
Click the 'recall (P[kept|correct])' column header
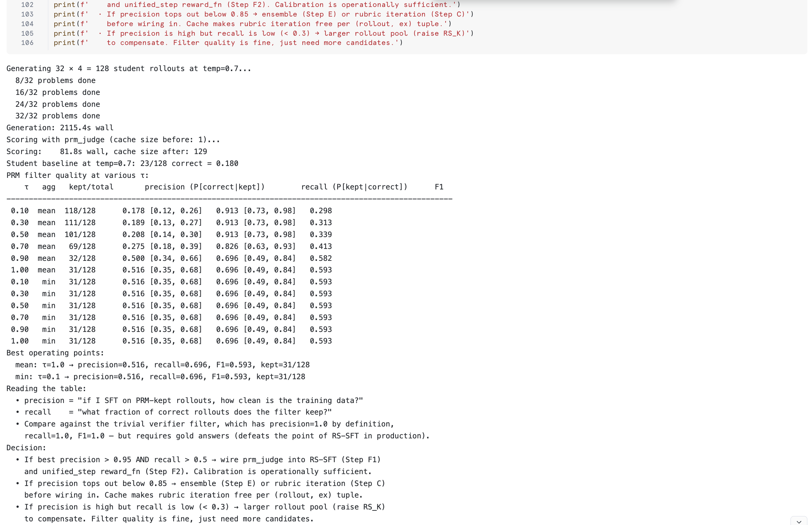[354, 187]
